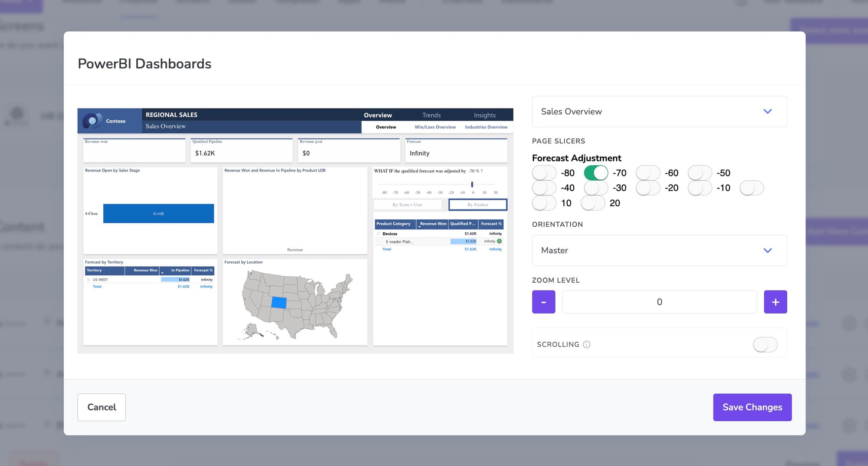Decrease zoom level with minus button
The height and width of the screenshot is (466, 868).
(x=543, y=302)
